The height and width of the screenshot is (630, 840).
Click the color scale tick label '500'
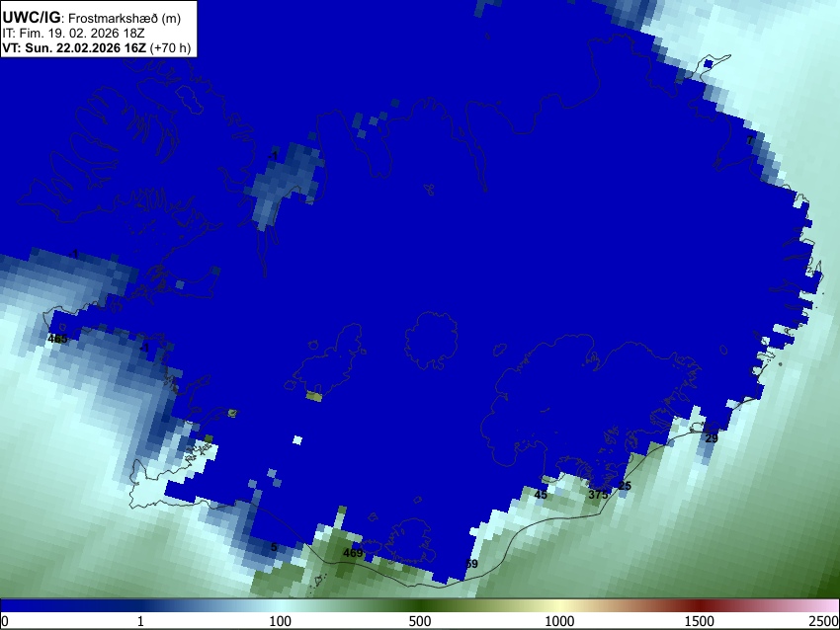pos(420,621)
